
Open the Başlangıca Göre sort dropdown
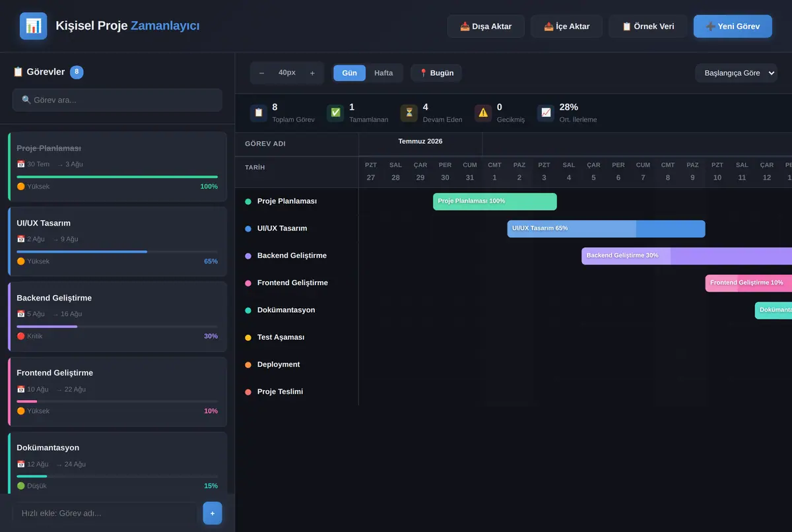736,73
